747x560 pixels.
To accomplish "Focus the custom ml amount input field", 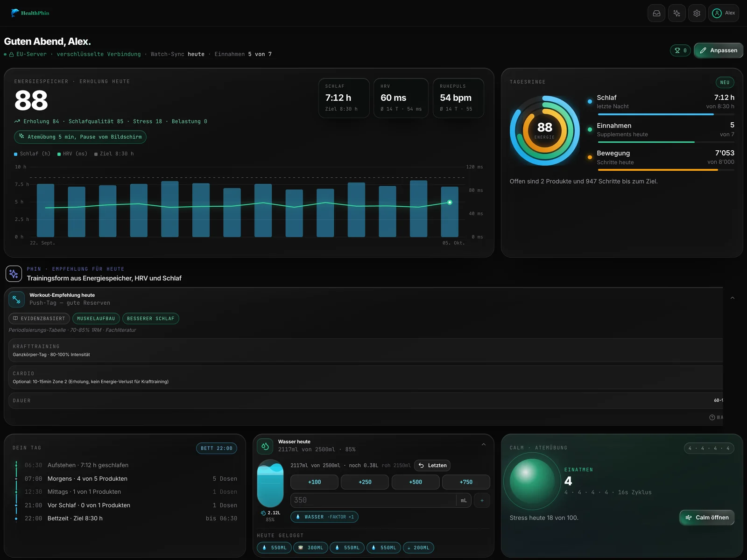I will click(x=373, y=500).
